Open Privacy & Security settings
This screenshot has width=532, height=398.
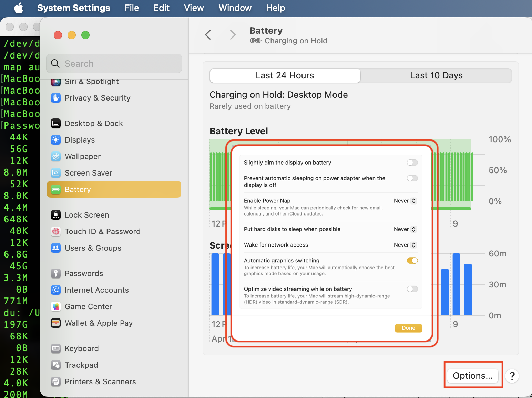tap(56, 98)
